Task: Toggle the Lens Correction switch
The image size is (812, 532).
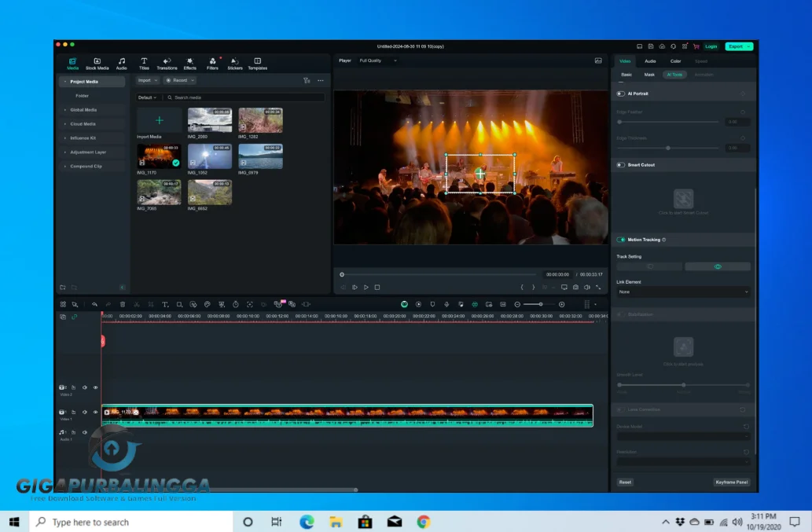Action: pos(620,409)
